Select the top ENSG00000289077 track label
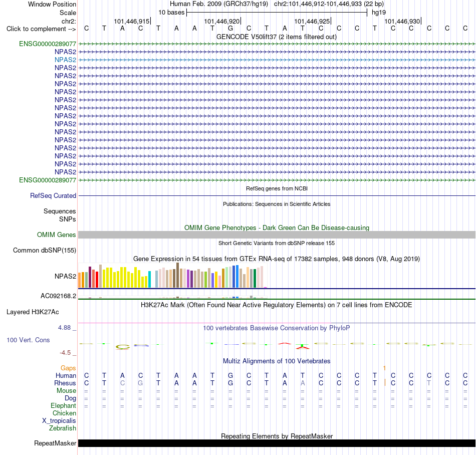 (48, 44)
